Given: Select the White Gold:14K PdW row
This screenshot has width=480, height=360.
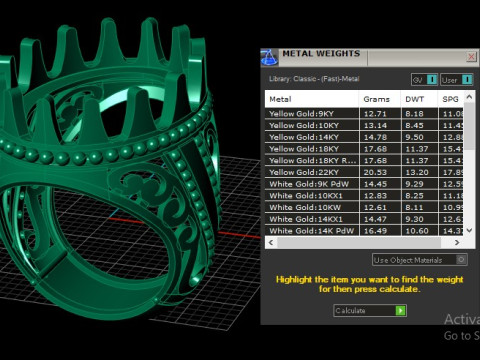Looking at the screenshot, I should tap(364, 231).
